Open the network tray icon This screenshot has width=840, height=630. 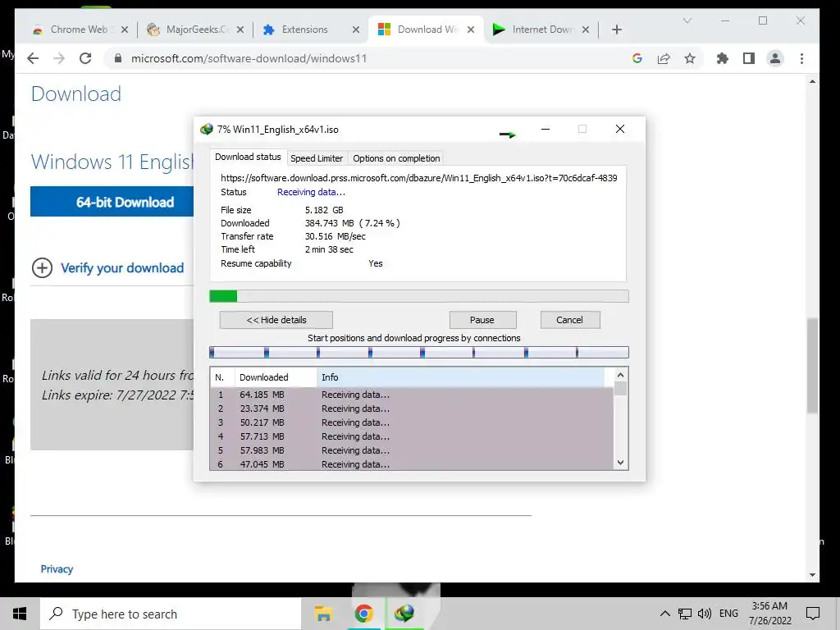click(685, 614)
